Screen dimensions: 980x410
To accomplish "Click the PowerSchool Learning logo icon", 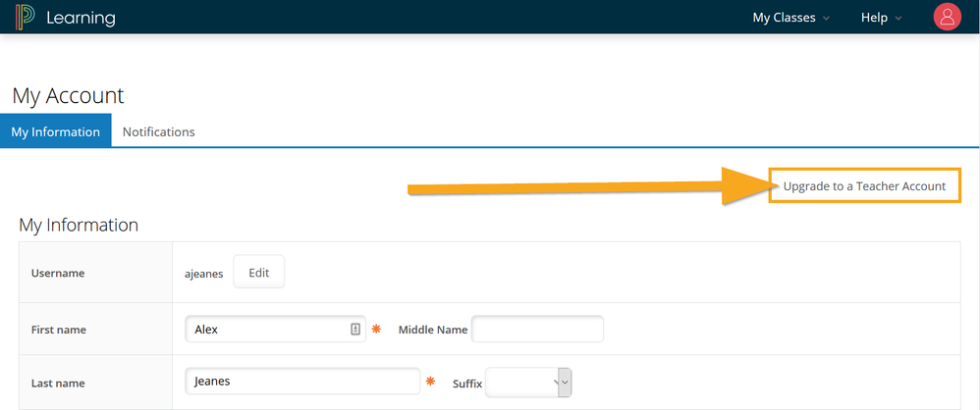I will pyautogui.click(x=25, y=17).
